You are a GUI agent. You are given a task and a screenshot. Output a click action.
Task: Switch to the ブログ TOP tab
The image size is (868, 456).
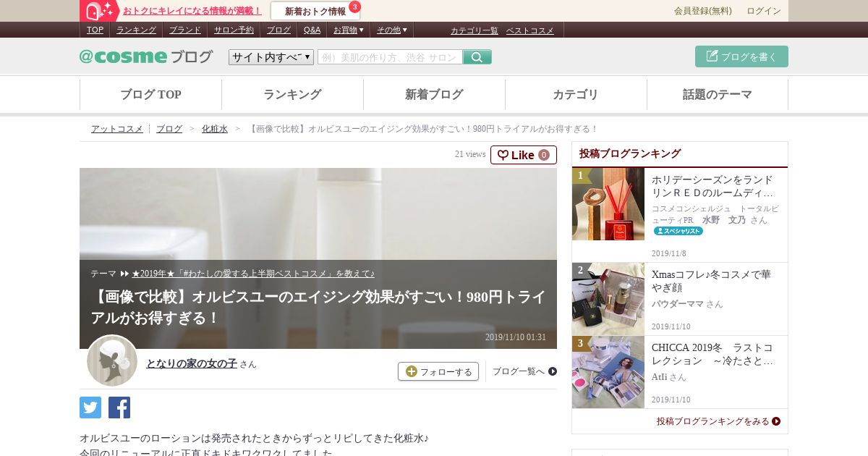(x=150, y=94)
